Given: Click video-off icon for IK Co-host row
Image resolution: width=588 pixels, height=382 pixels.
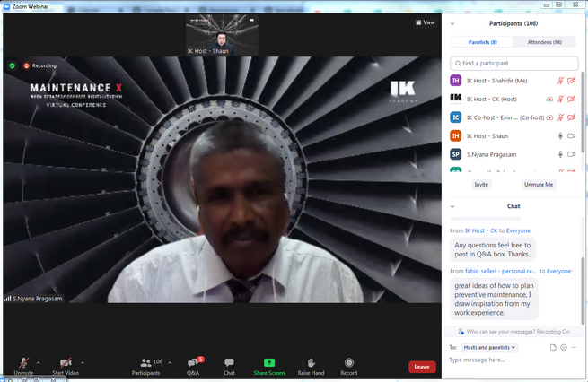Looking at the screenshot, I should click(572, 117).
